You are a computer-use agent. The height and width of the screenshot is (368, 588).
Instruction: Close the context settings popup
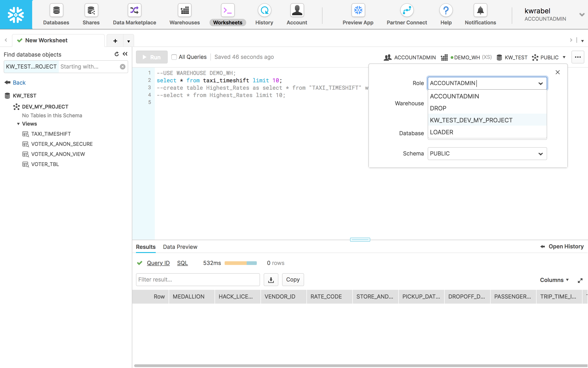[x=558, y=72]
